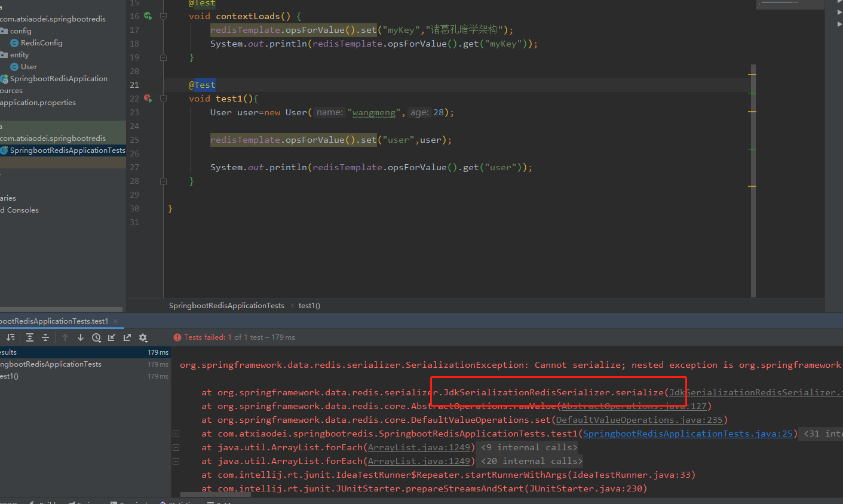843x504 pixels.
Task: Click the 'Tests failed: 1 of 1 test' text
Action: [x=240, y=337]
